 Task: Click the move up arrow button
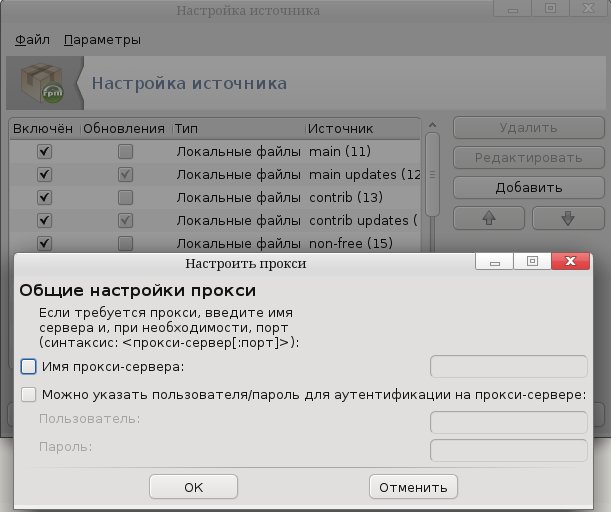tap(489, 218)
